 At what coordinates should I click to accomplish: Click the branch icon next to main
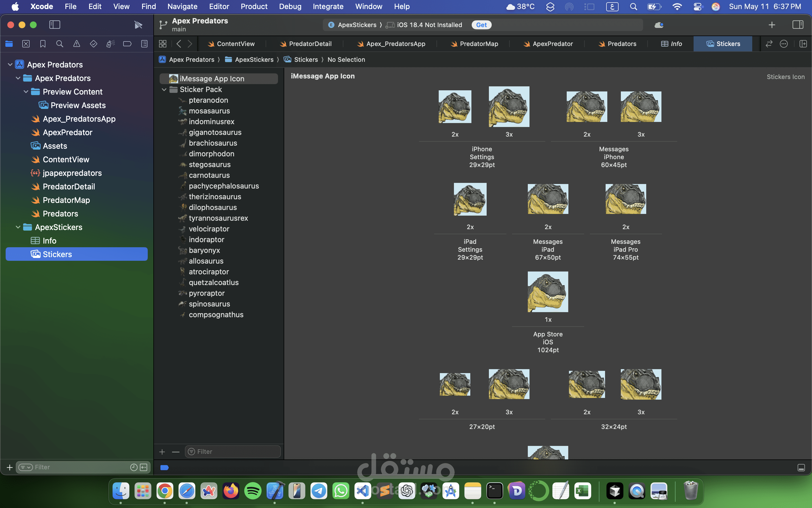(x=164, y=25)
